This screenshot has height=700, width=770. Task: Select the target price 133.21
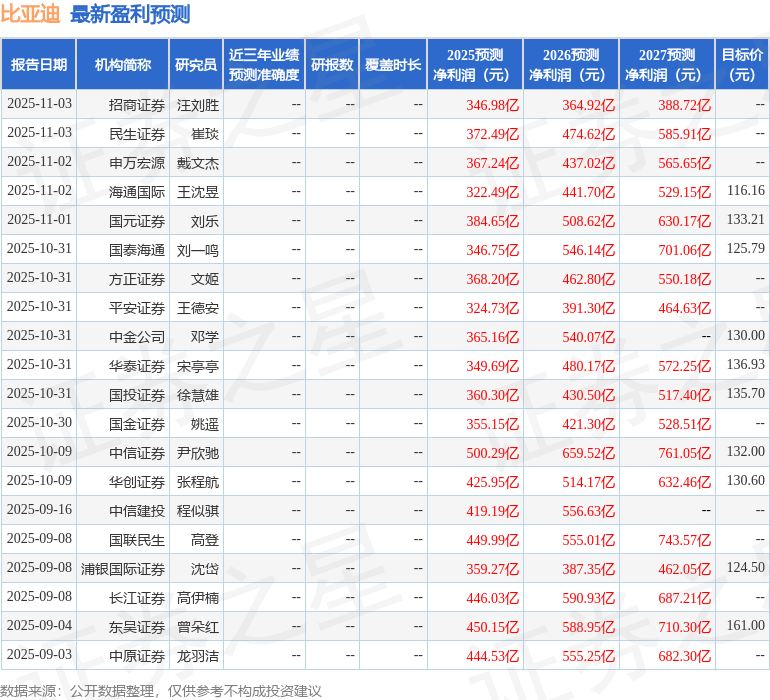(x=745, y=219)
